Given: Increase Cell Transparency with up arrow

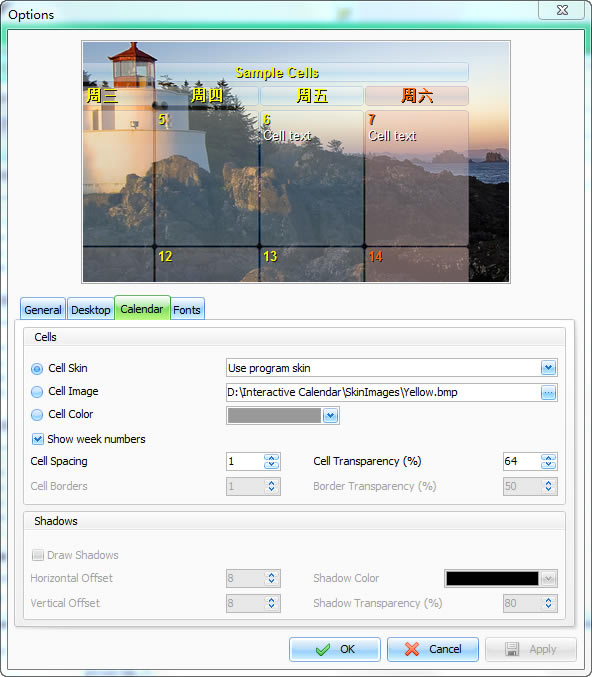Looking at the screenshot, I should pyautogui.click(x=548, y=458).
